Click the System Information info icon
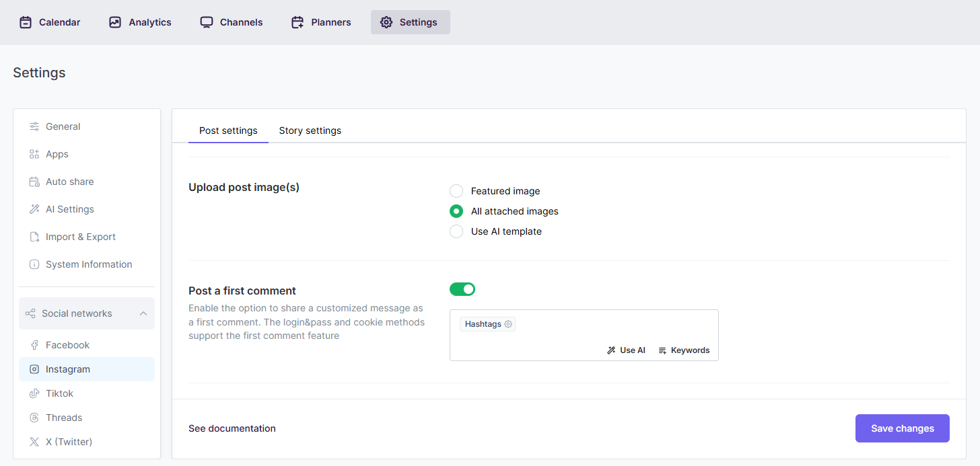This screenshot has width=980, height=466. (x=34, y=264)
